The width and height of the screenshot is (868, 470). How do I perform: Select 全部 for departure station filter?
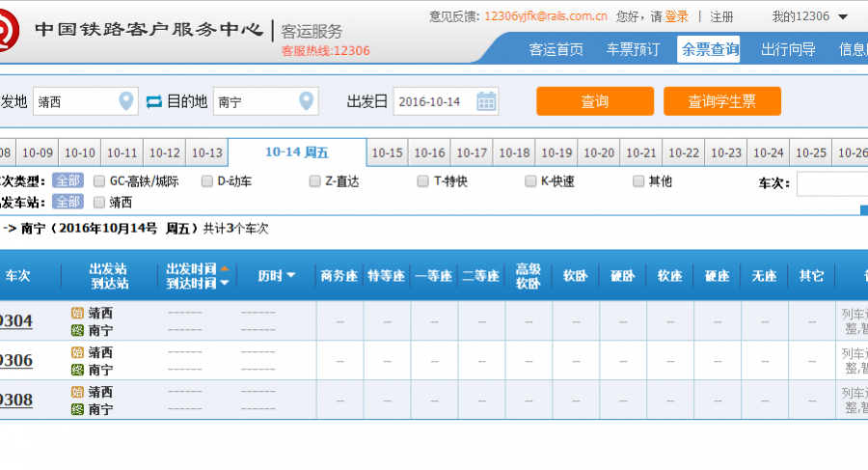point(68,202)
